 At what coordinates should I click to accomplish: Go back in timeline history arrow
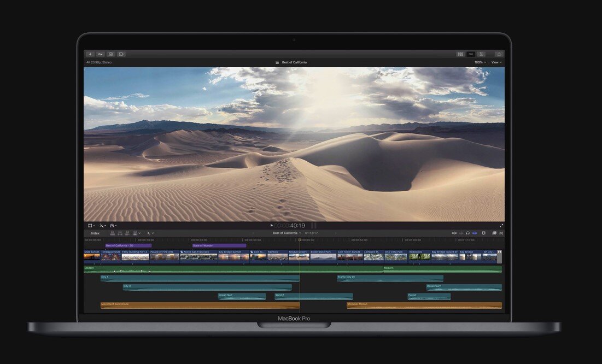click(253, 233)
